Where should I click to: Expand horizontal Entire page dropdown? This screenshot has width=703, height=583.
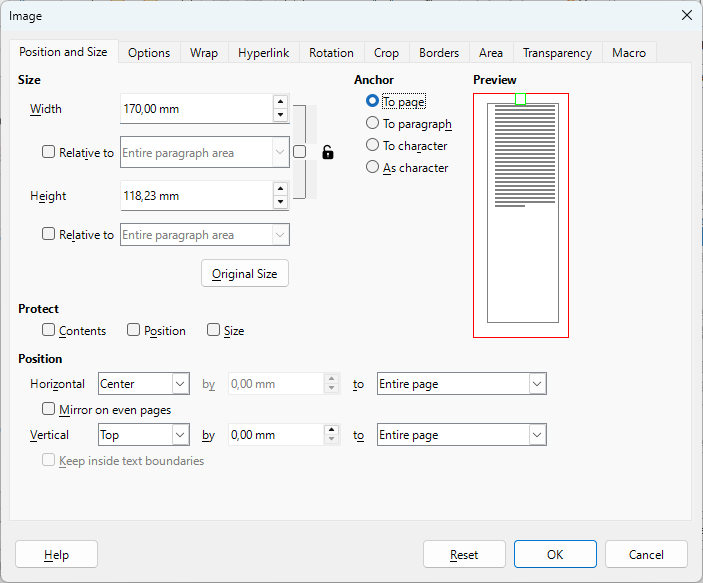click(462, 384)
